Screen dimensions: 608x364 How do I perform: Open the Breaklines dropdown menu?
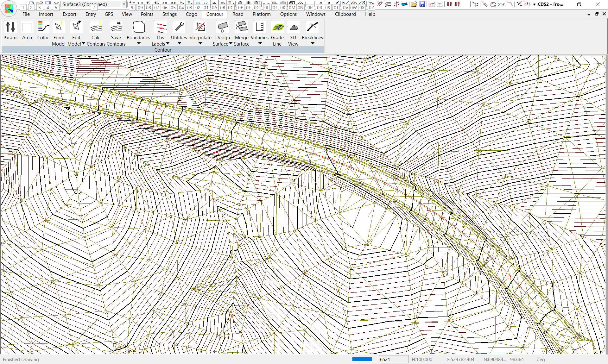point(313,43)
